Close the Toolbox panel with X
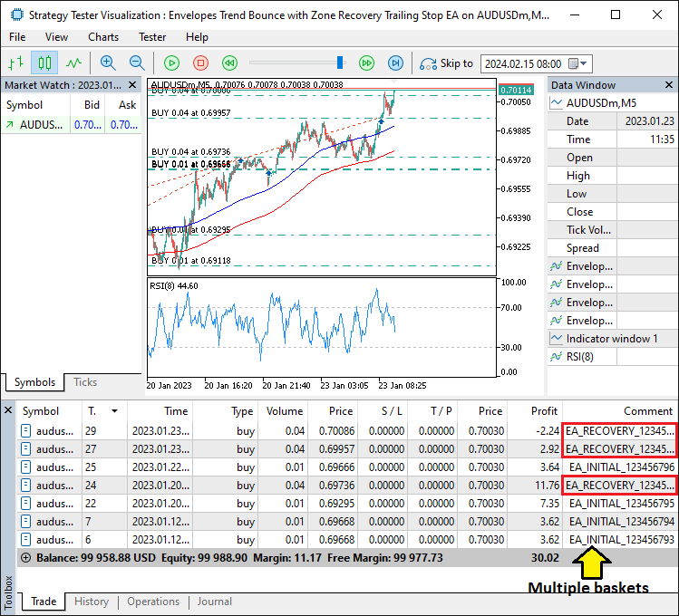679x616 pixels. (8, 409)
